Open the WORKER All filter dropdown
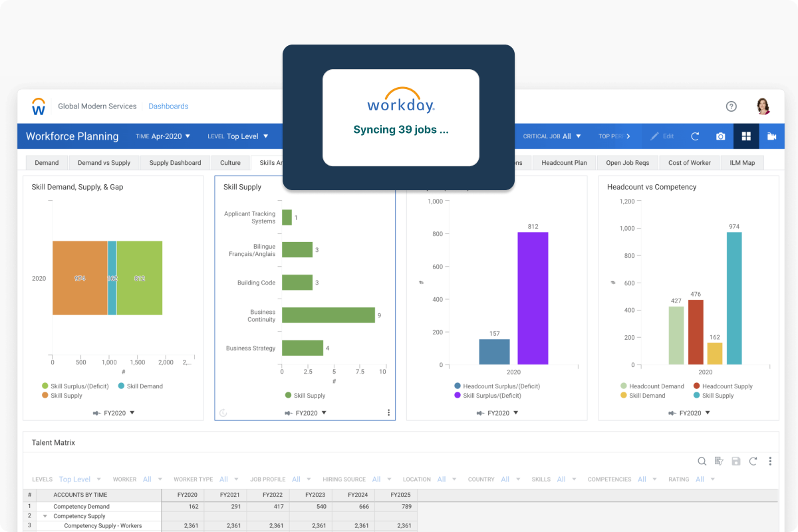 (x=137, y=479)
